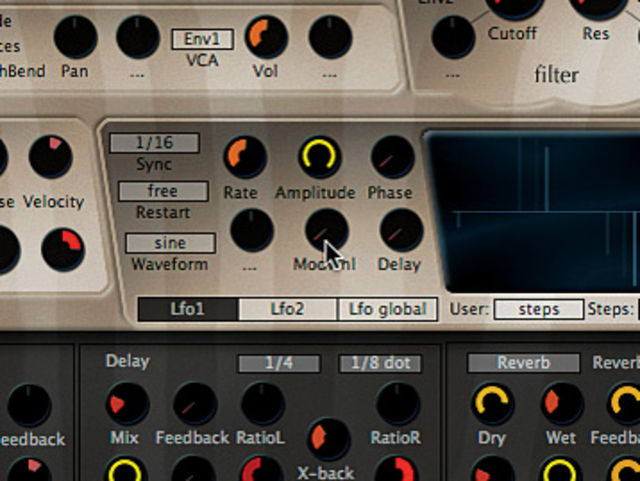The width and height of the screenshot is (640, 481).
Task: Open the Env1 VCA selector
Action: click(202, 39)
